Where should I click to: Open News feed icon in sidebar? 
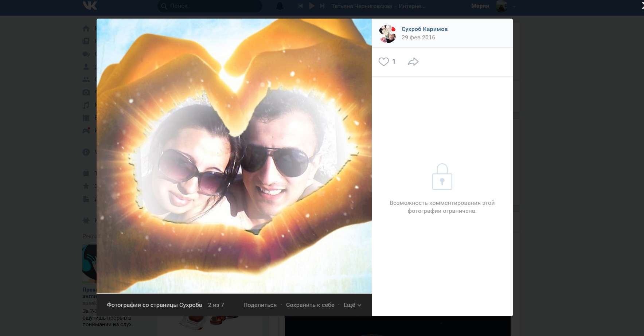[x=86, y=41]
